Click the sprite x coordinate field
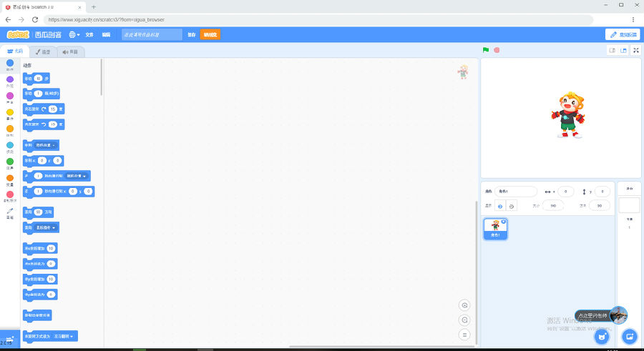The height and width of the screenshot is (351, 644). pyautogui.click(x=565, y=192)
